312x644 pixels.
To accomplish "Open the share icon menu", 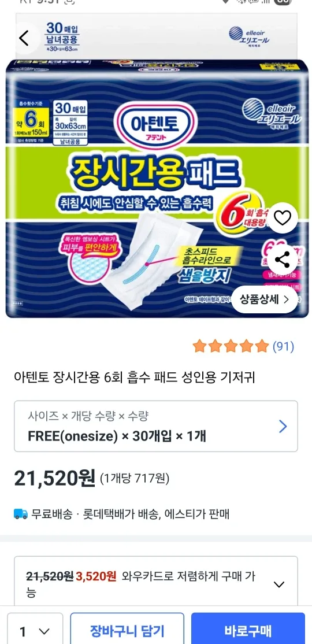I will click(x=283, y=260).
